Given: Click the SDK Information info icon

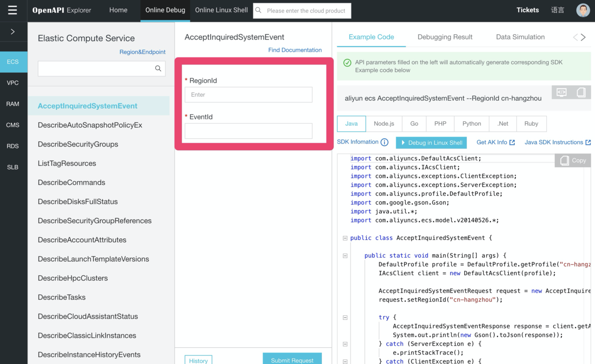Looking at the screenshot, I should [384, 143].
